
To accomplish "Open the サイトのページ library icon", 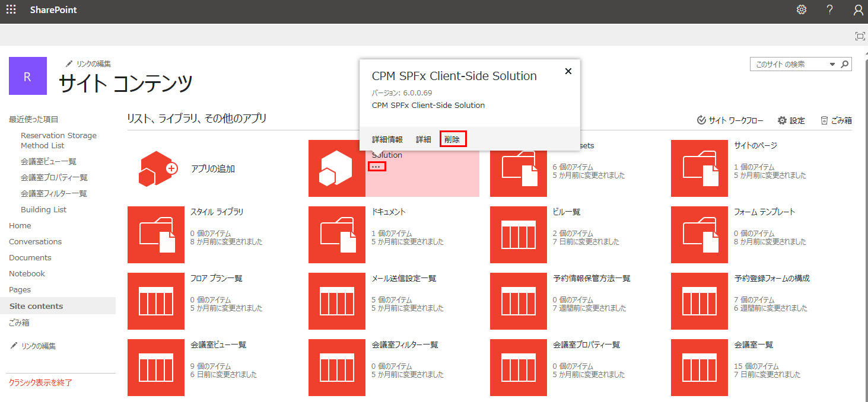I will (700, 168).
